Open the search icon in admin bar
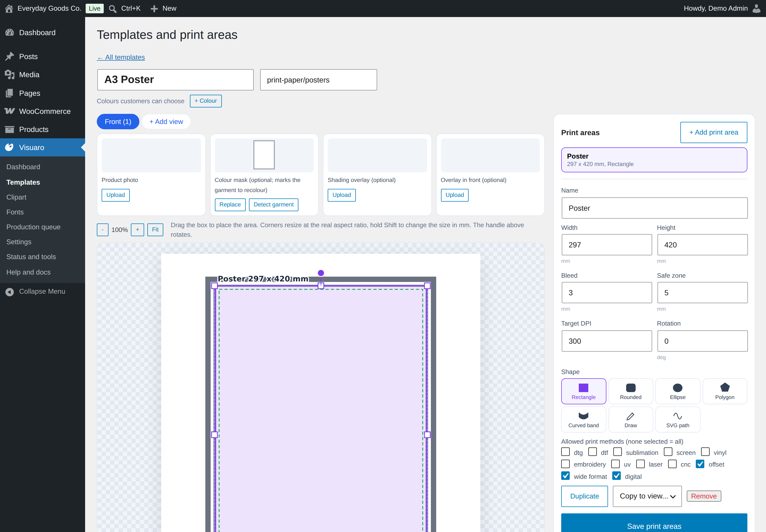This screenshot has height=532, width=766. (x=113, y=9)
